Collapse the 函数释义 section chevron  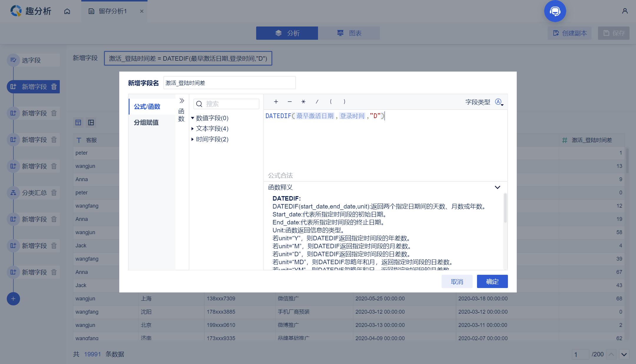(x=497, y=187)
